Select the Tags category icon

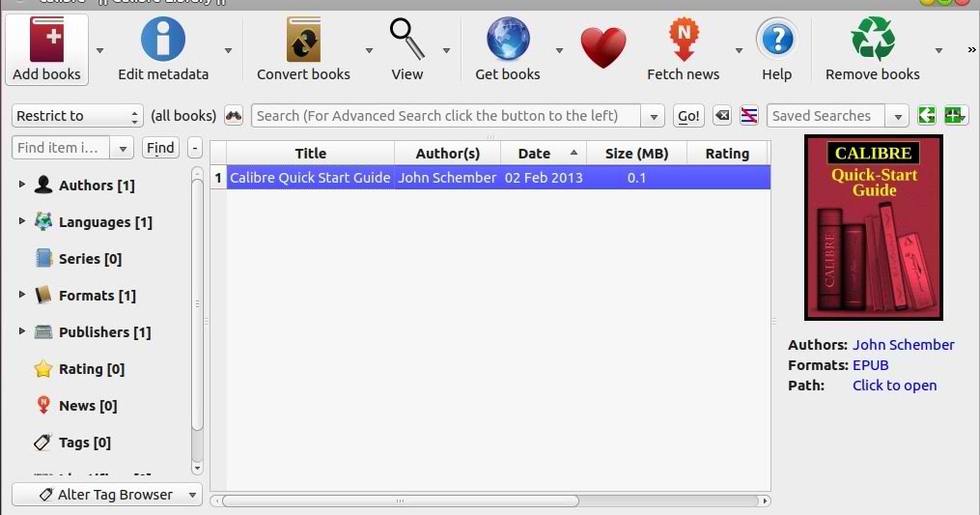tap(42, 443)
